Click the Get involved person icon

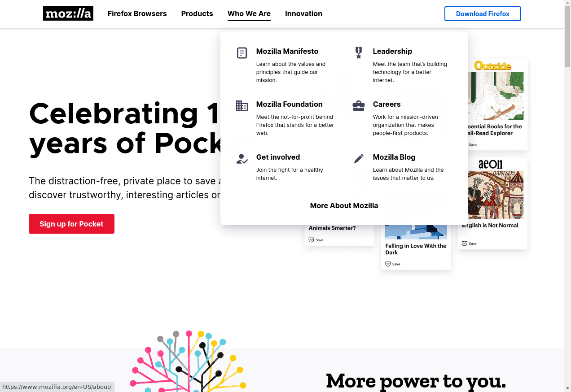tap(242, 159)
